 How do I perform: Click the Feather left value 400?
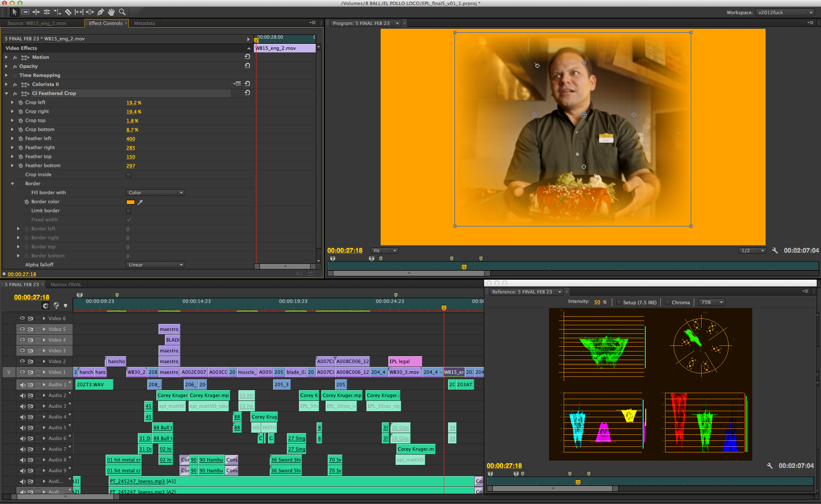[131, 139]
